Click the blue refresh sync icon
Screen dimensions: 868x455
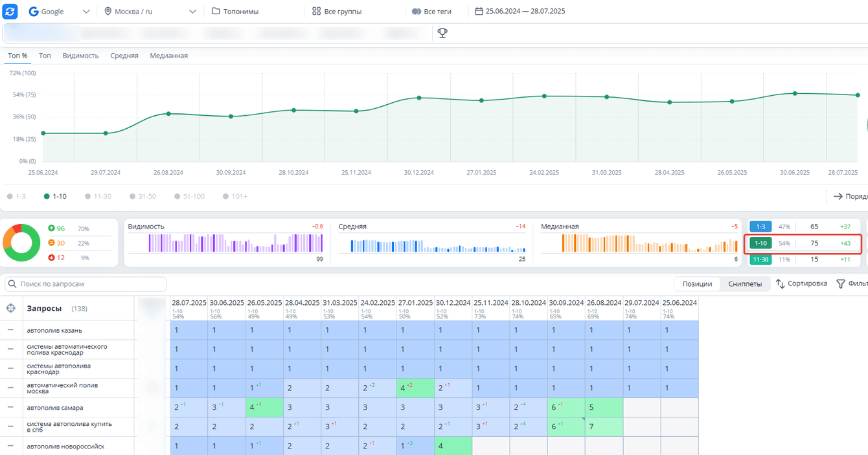point(10,12)
